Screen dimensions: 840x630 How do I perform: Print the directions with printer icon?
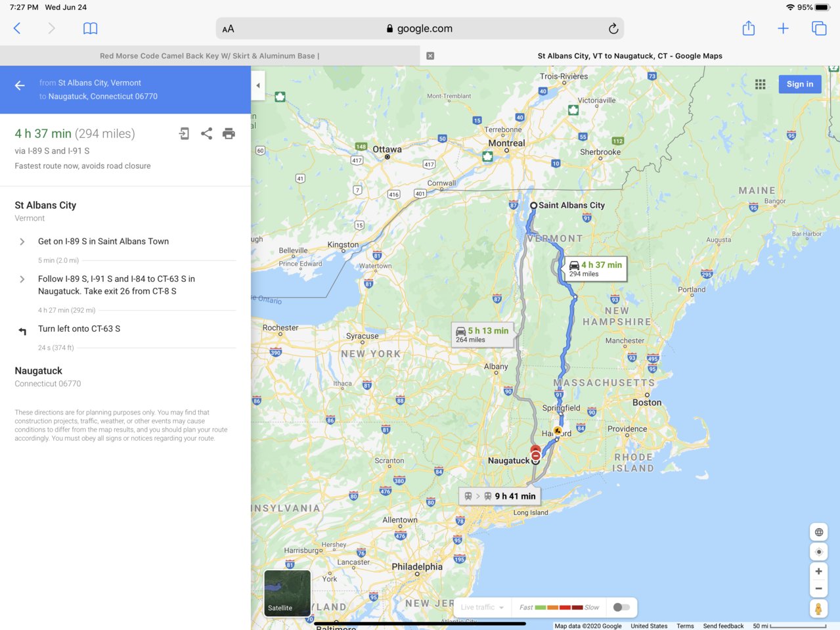pos(229,133)
